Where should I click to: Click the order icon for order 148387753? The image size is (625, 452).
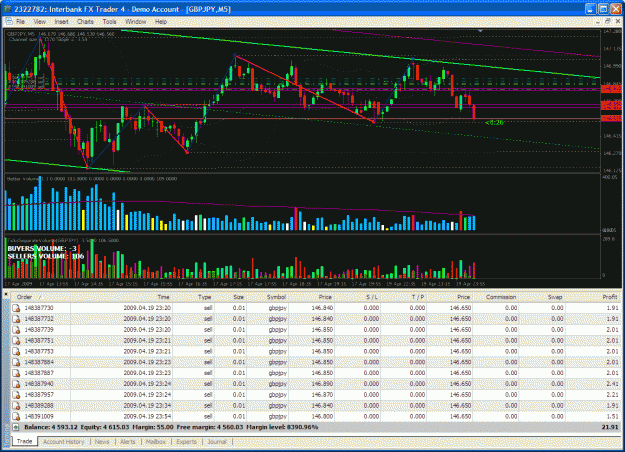coord(16,351)
